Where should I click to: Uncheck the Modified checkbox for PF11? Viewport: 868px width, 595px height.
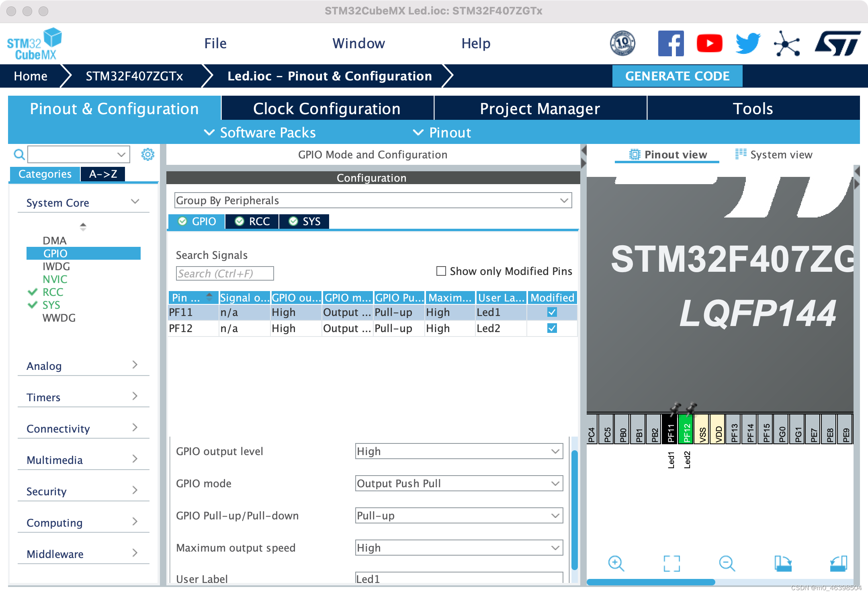point(552,312)
